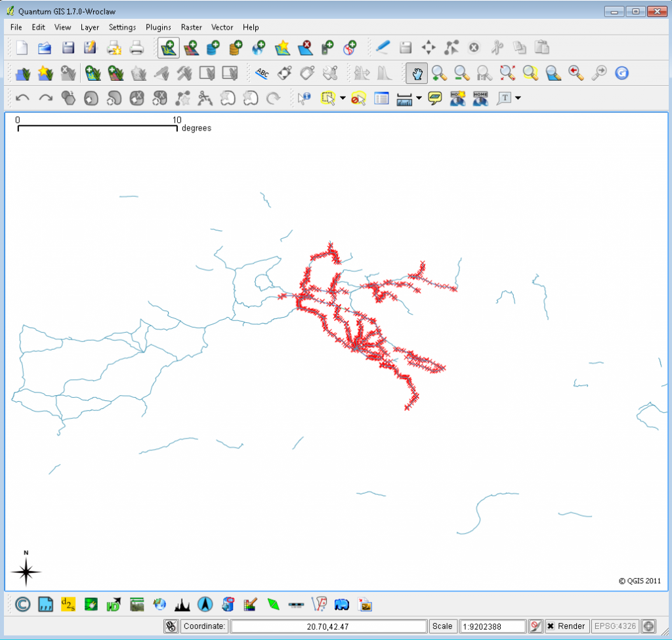The width and height of the screenshot is (672, 640).
Task: Select the Text Annotation tool
Action: click(505, 98)
